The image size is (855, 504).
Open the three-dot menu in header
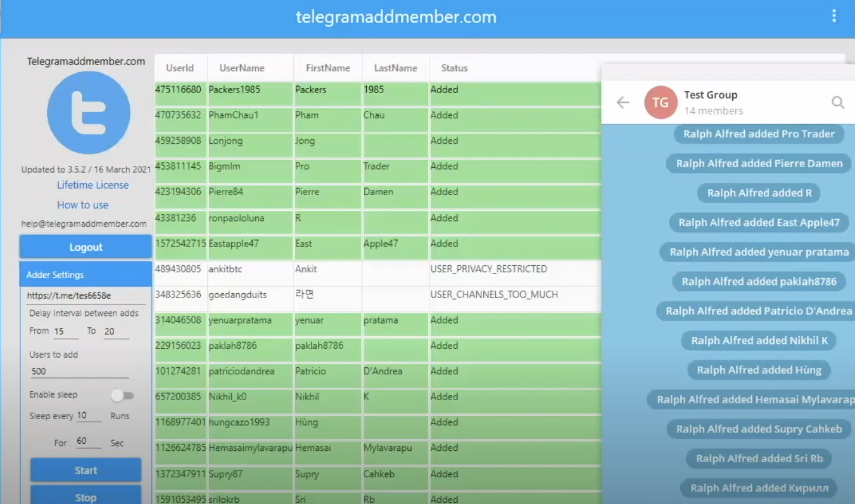tap(833, 16)
